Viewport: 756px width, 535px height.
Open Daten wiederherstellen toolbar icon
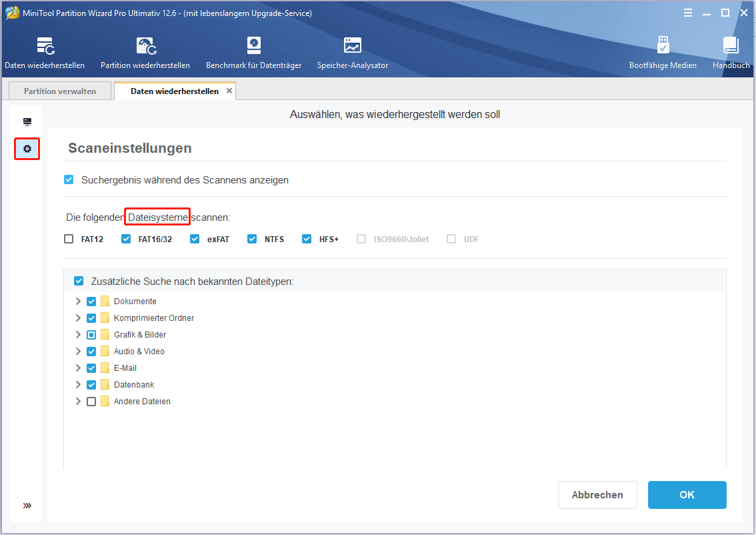(x=45, y=53)
